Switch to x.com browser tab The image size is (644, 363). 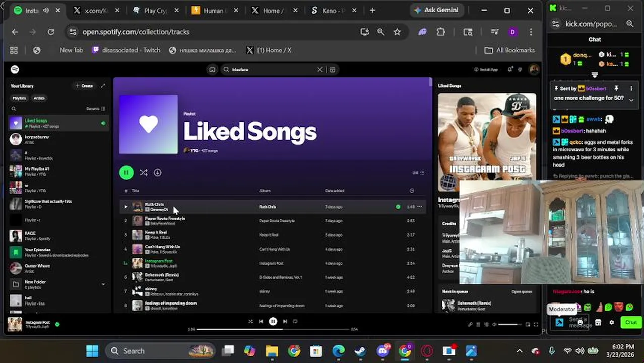97,10
